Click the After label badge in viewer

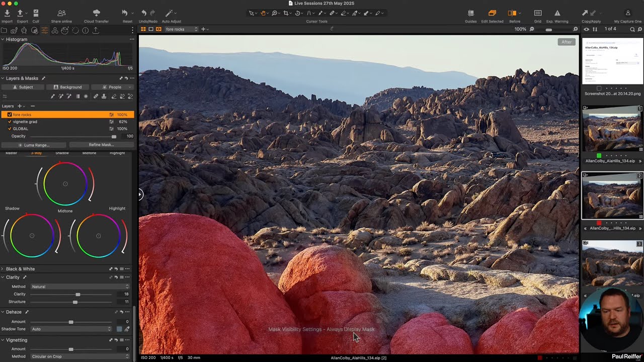pyautogui.click(x=567, y=42)
